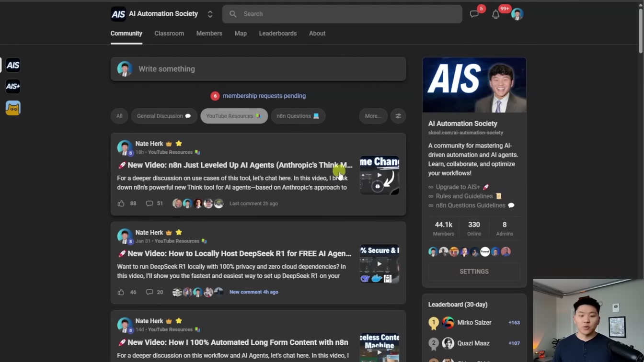Click the Search input field
Viewport: 644px width, 362px height.
(342, 14)
